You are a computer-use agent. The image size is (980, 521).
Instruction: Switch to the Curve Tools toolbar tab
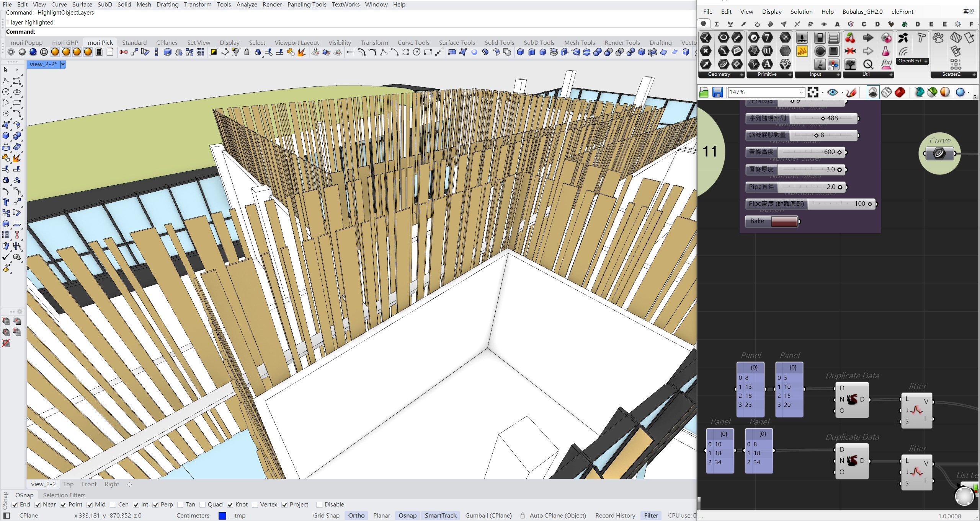[x=413, y=42]
